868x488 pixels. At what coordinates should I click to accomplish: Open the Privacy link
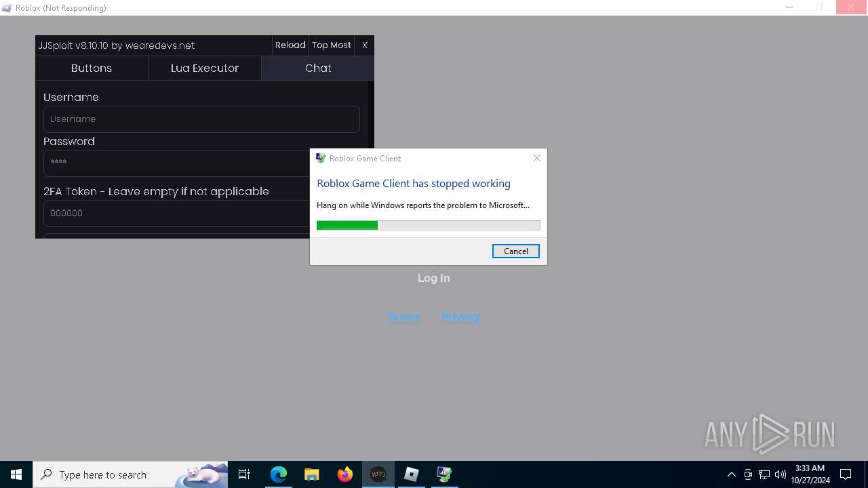(x=460, y=317)
